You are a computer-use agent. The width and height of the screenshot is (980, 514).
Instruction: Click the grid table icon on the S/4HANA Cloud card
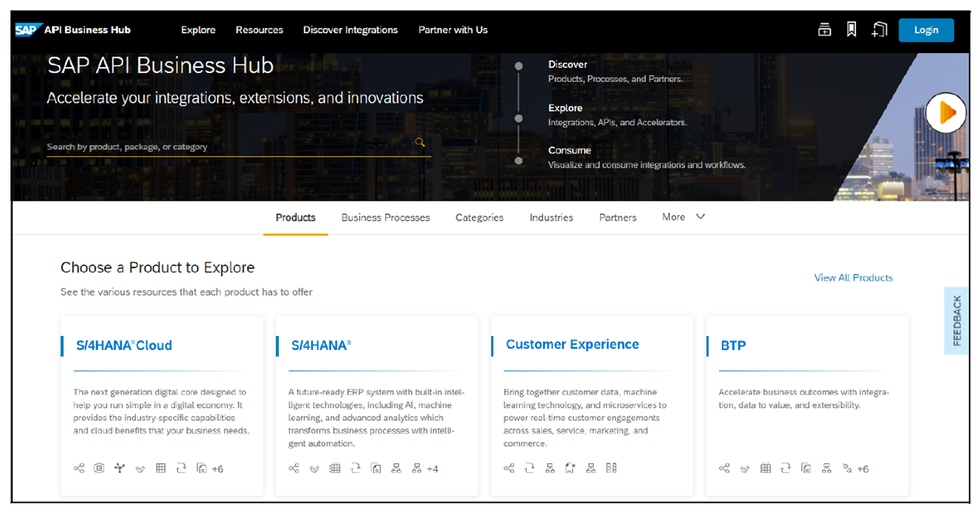[161, 468]
